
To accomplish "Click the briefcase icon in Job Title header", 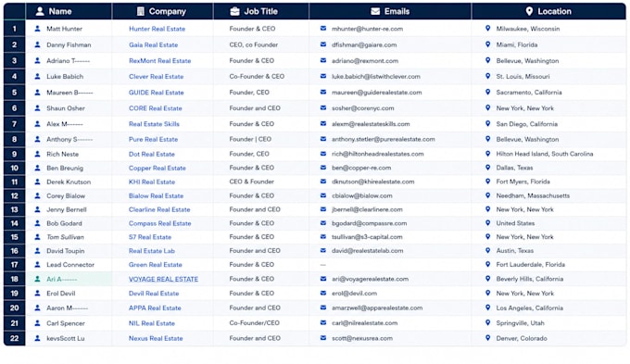I will 234,11.
